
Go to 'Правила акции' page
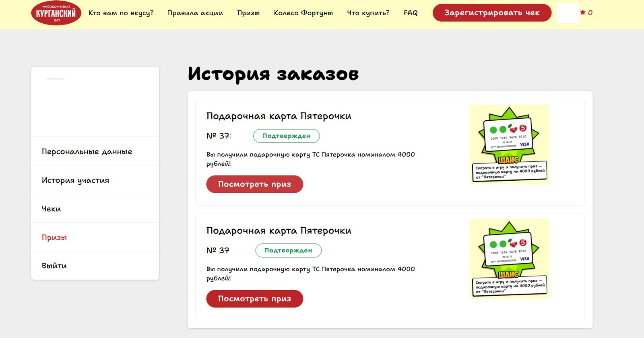pos(195,13)
